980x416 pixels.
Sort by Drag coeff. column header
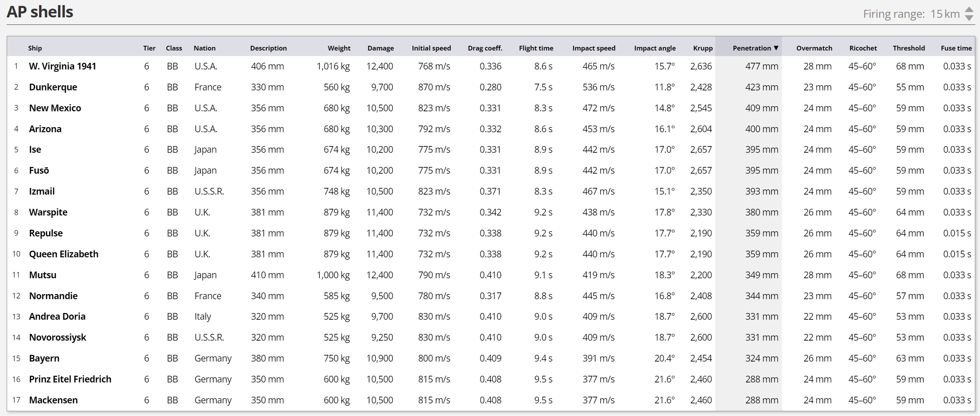tap(485, 48)
